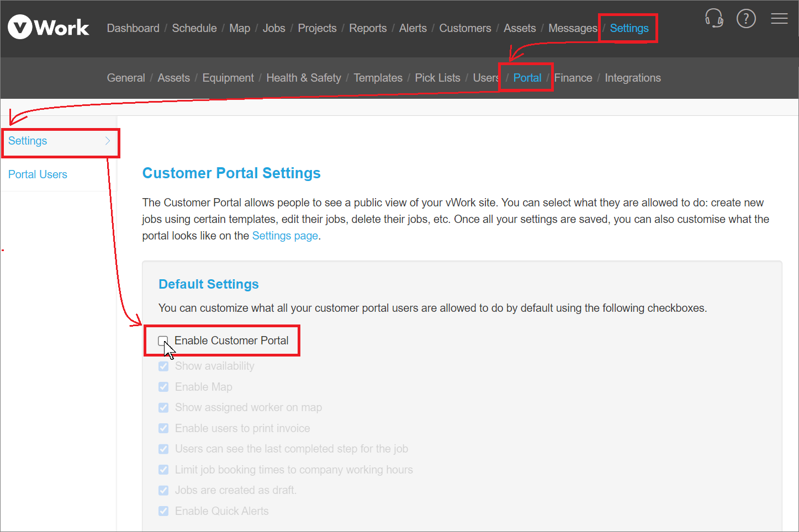The width and height of the screenshot is (799, 532).
Task: Open the help question mark icon
Action: pos(746,19)
